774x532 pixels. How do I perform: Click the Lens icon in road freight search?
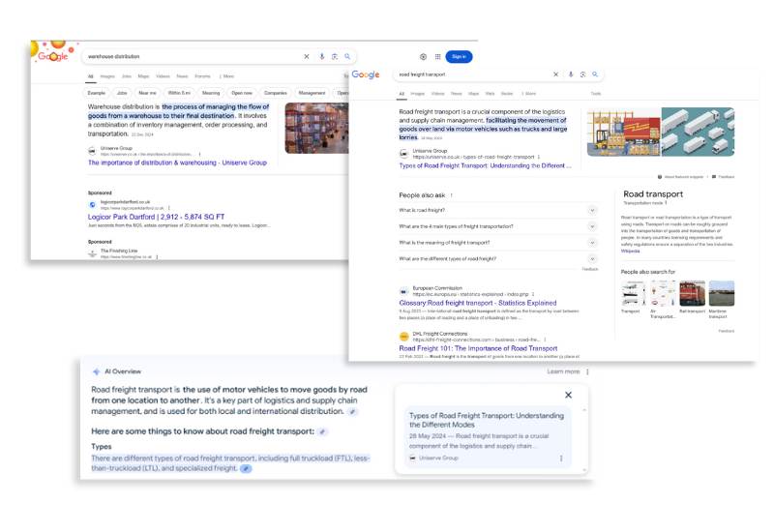click(x=583, y=74)
